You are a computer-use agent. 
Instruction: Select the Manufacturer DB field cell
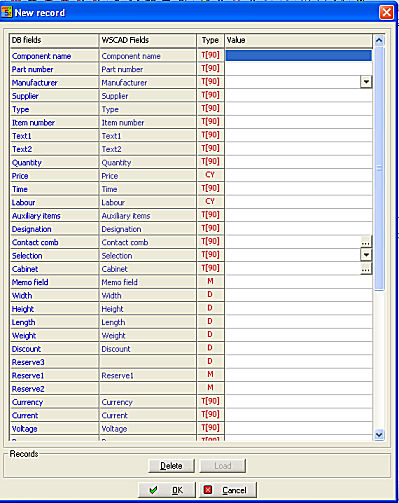54,82
